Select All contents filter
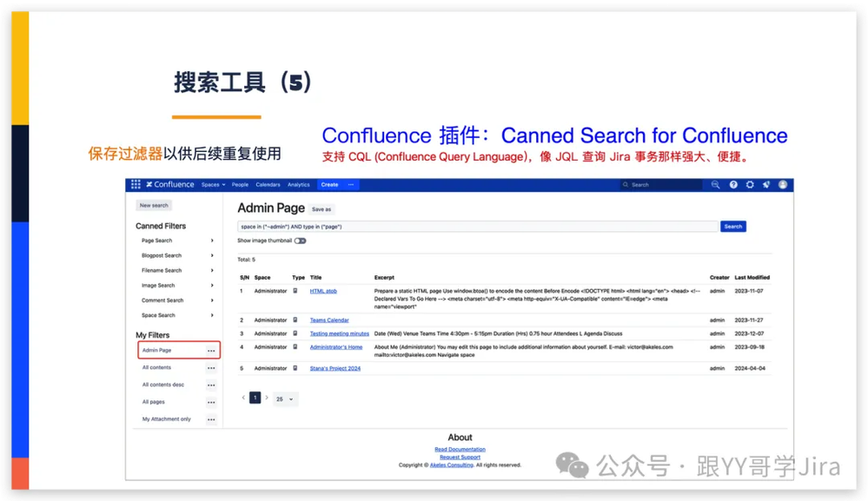Image resolution: width=868 pixels, height=501 pixels. 156,368
